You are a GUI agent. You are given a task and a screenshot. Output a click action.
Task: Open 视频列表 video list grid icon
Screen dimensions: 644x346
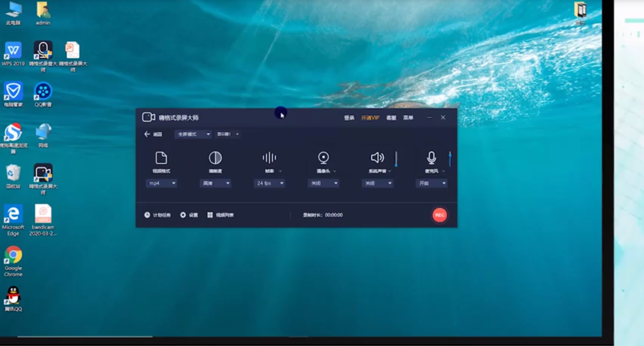tap(210, 215)
